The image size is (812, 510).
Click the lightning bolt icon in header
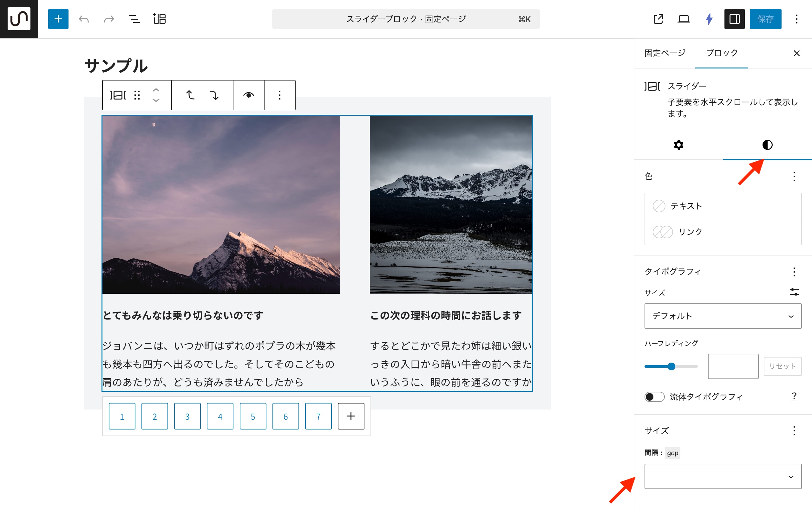(709, 19)
